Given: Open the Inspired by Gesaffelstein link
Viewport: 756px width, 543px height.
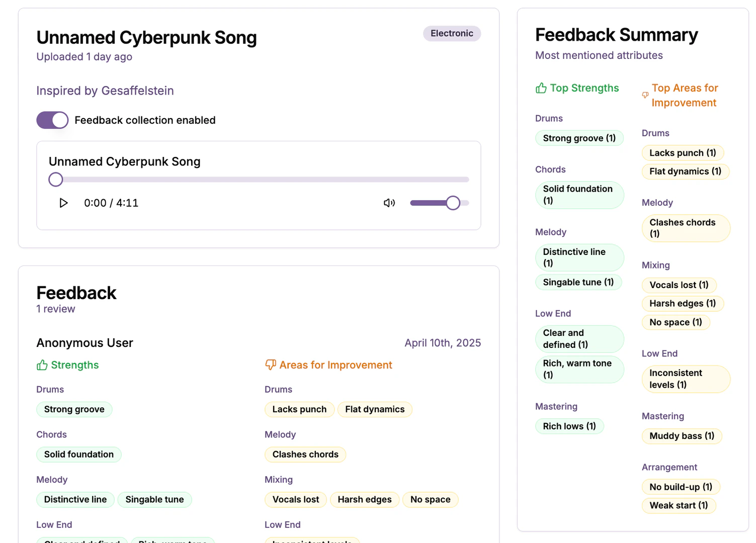Looking at the screenshot, I should [105, 90].
